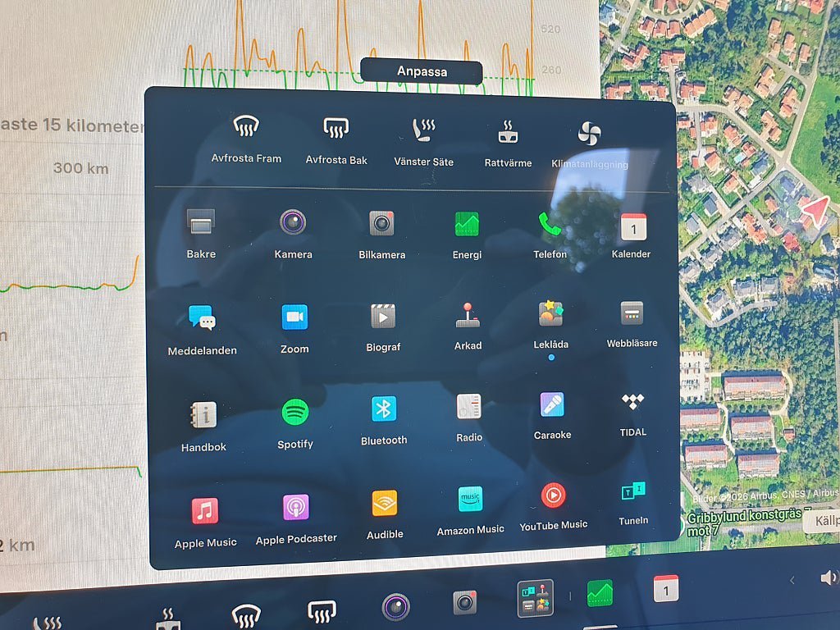Toggle rear defrost in bottom dock

coord(322,612)
